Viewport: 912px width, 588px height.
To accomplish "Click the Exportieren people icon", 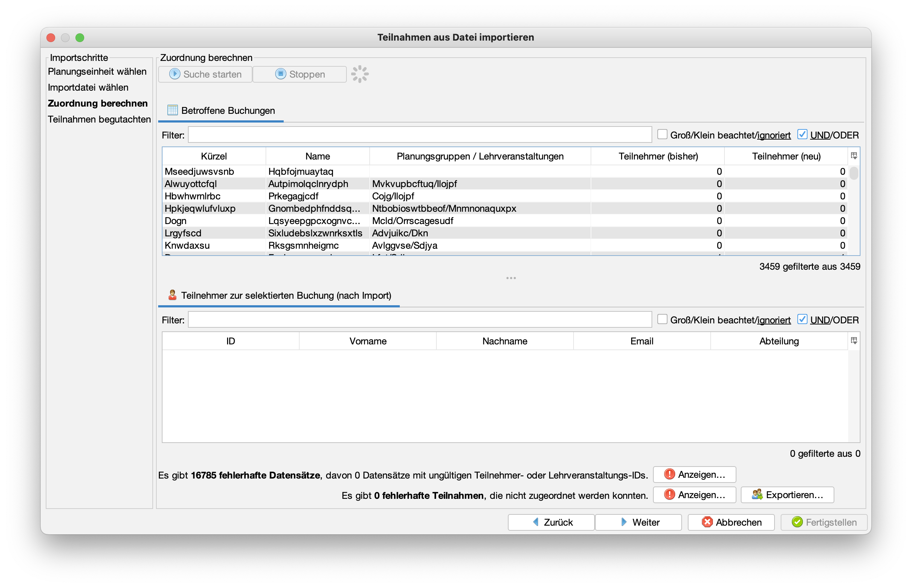I will [x=757, y=494].
